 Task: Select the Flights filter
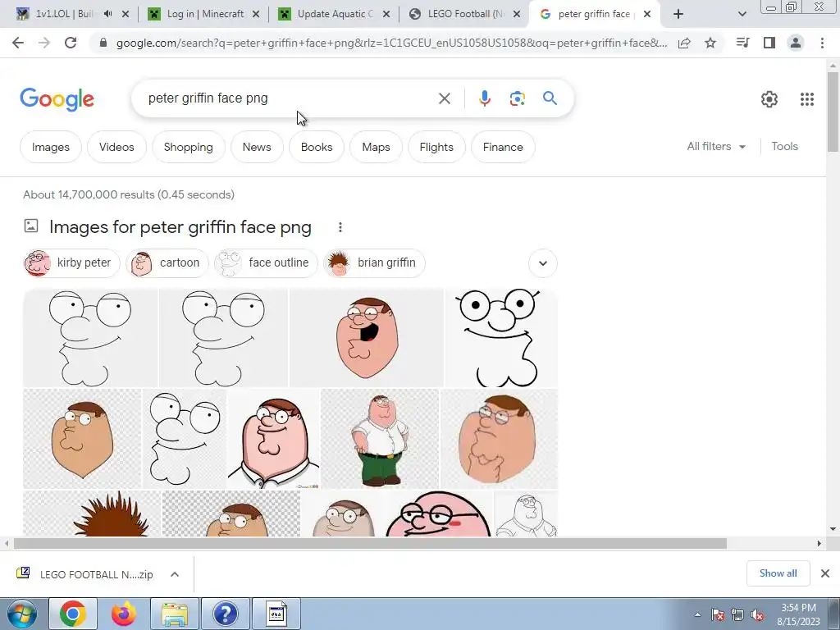point(436,147)
